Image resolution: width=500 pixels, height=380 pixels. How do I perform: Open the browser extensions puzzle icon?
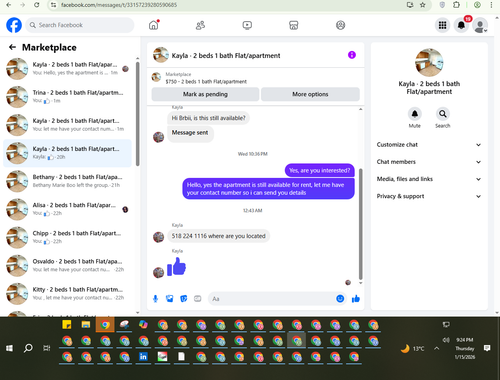456,5
